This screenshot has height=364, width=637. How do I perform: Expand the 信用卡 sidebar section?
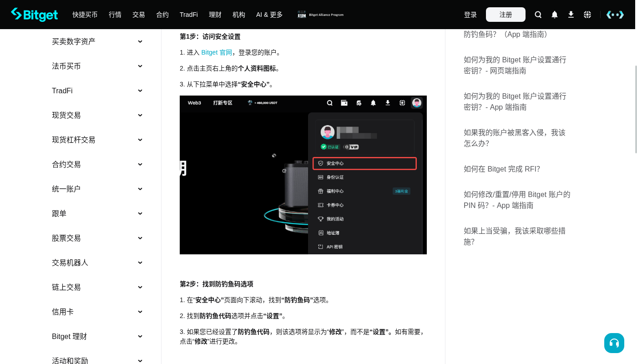click(97, 312)
